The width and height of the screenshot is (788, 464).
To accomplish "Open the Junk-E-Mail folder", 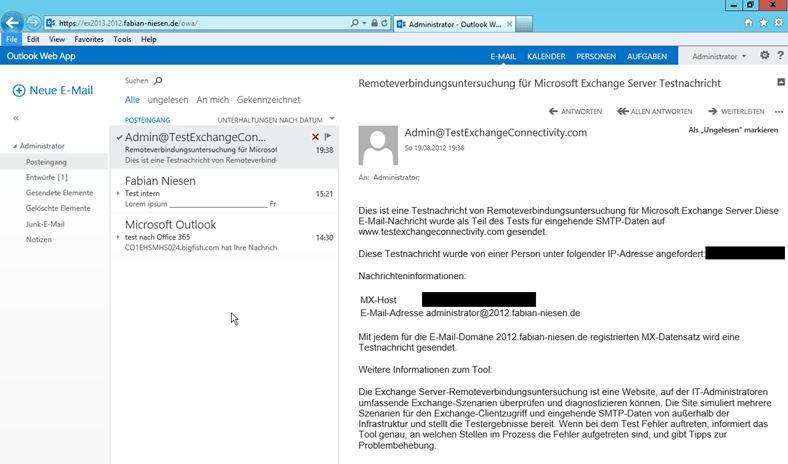I will coord(45,224).
